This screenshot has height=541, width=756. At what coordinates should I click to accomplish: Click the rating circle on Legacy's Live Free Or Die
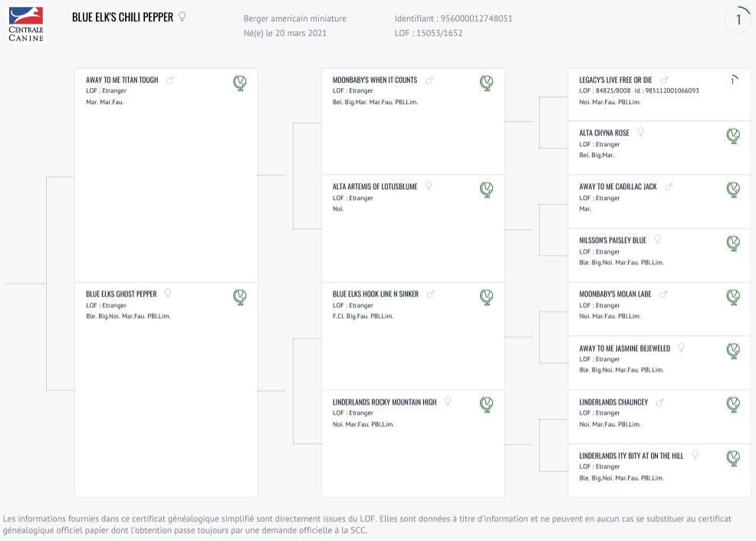click(x=732, y=81)
